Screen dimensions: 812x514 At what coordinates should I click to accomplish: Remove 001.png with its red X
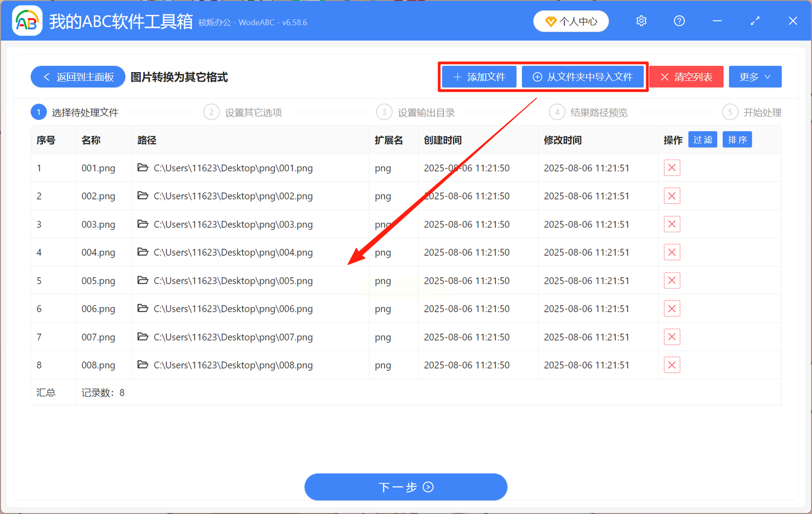[672, 168]
